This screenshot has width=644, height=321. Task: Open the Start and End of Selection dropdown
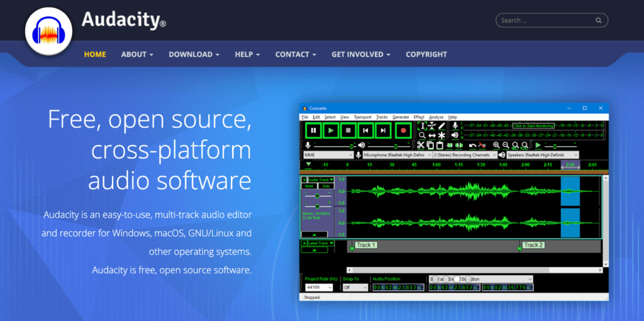(x=481, y=279)
